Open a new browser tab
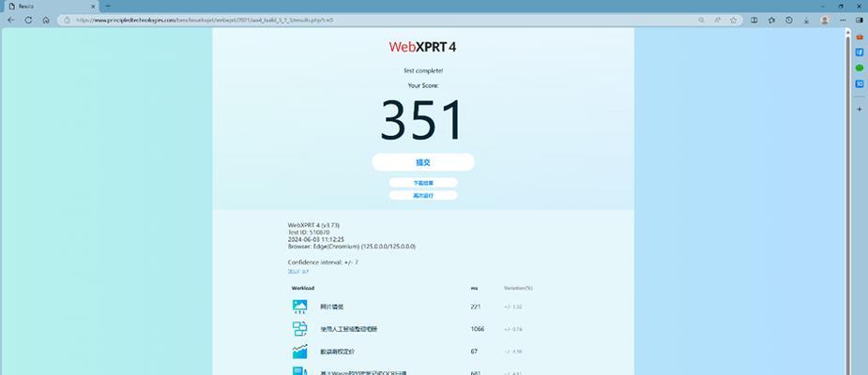Screen dimensions: 868x375 point(107,6)
